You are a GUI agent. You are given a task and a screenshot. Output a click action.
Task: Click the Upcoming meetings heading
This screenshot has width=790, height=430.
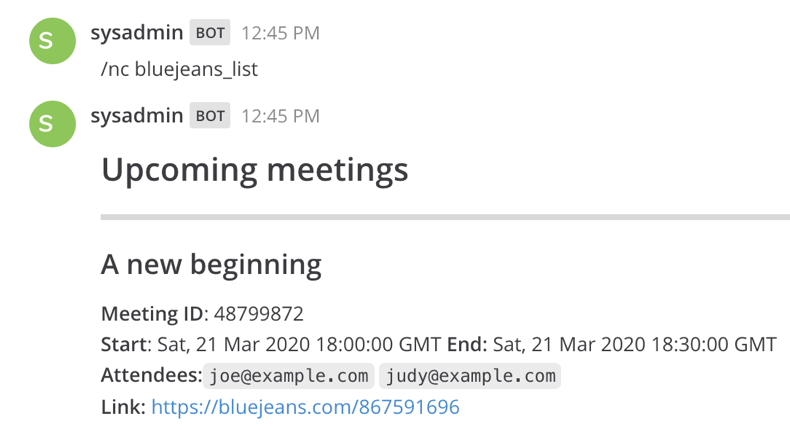(255, 169)
